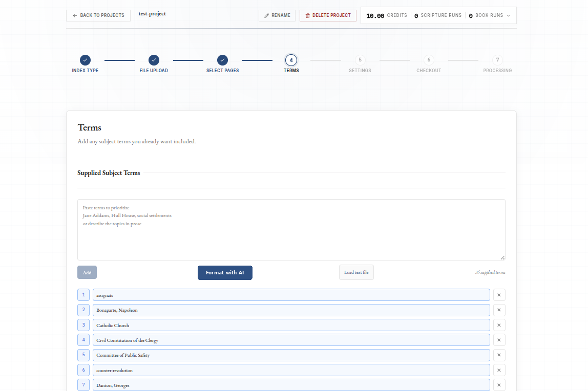Viewport: 588px width, 391px height.
Task: Click Format with AI button
Action: click(x=225, y=273)
